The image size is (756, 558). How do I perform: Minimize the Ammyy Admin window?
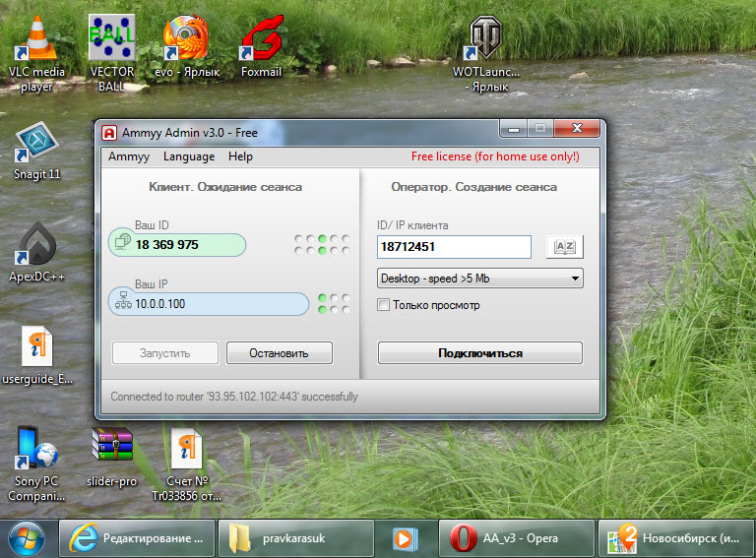[514, 129]
